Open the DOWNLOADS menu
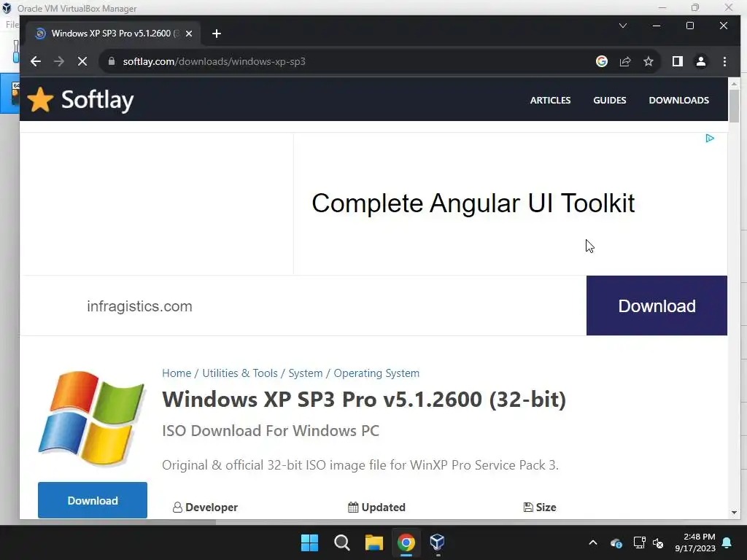 (679, 100)
